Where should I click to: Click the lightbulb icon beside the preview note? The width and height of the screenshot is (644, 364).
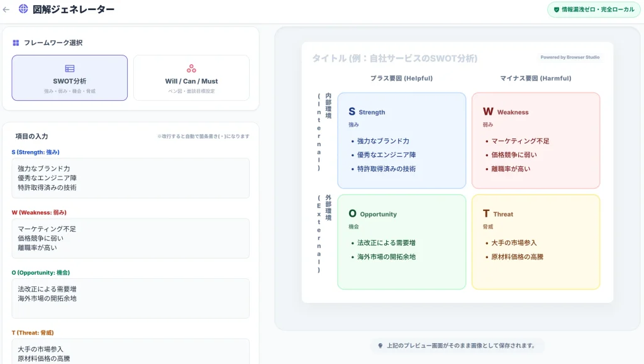pos(380,346)
